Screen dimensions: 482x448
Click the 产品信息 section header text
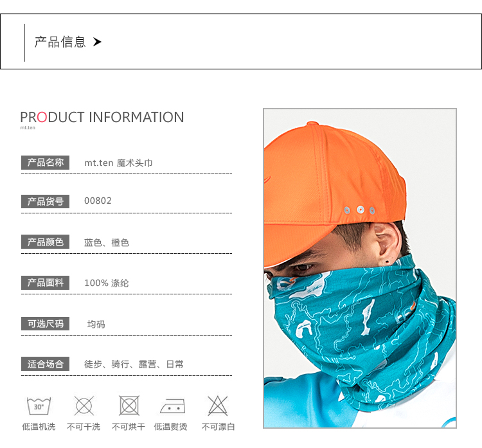60,42
